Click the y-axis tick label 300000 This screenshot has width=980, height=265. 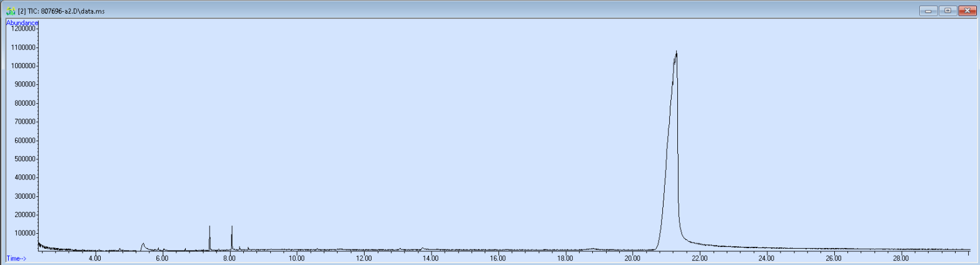coord(24,196)
